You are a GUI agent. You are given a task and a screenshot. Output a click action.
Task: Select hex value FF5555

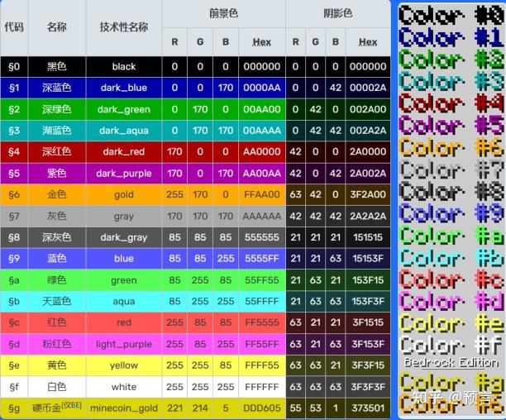[x=262, y=322]
